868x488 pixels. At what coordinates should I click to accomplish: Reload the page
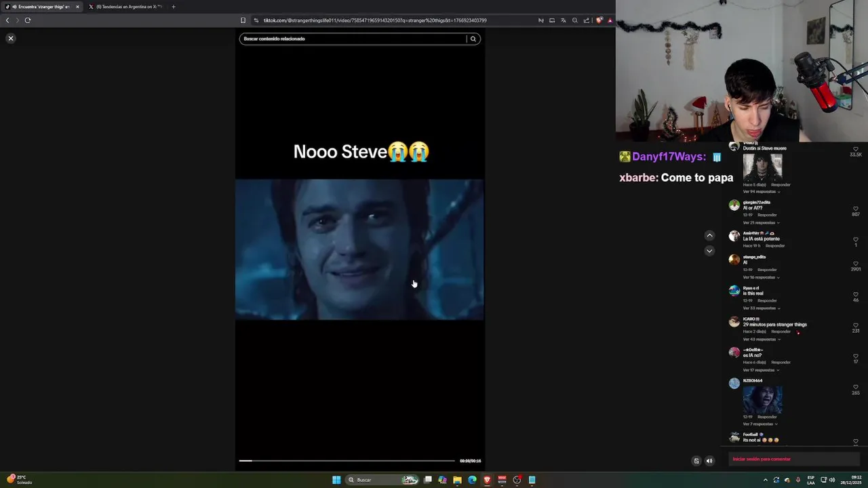pyautogui.click(x=28, y=20)
